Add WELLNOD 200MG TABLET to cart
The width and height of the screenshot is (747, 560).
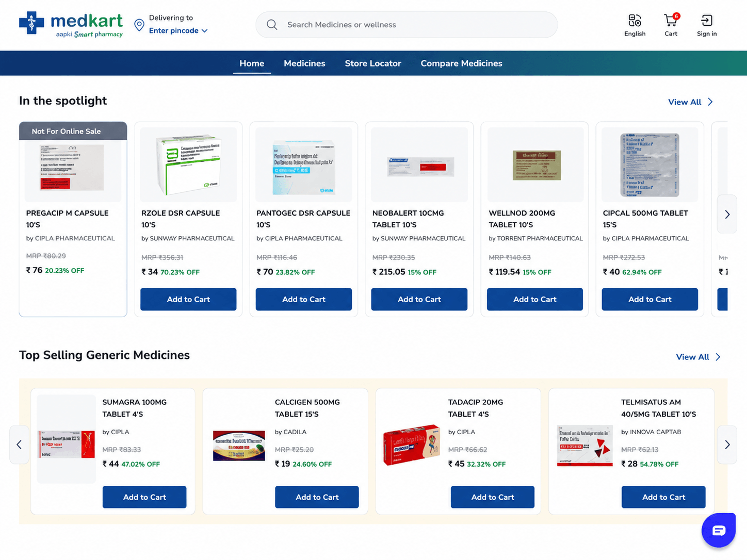(x=535, y=299)
